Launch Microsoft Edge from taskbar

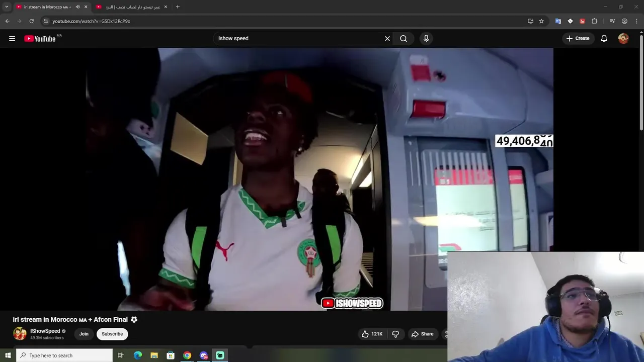coord(138,355)
